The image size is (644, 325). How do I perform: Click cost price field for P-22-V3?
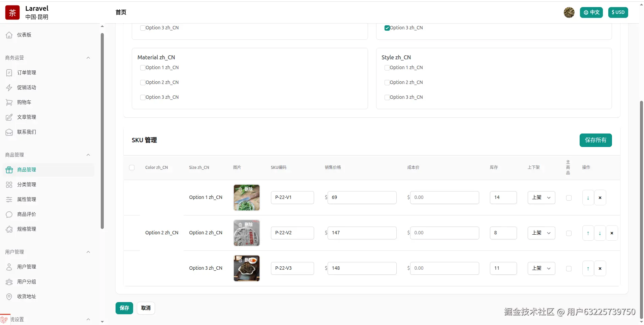444,268
